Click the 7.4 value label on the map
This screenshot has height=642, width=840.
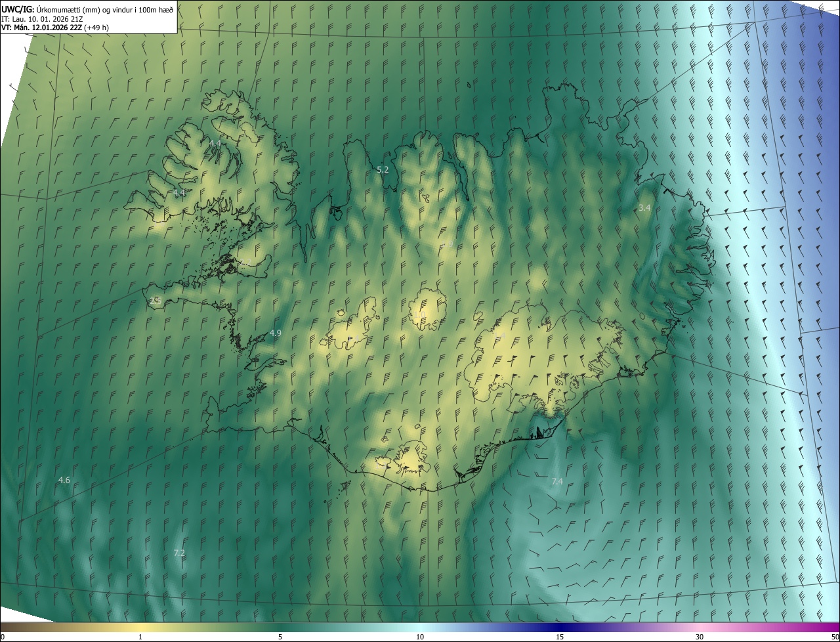557,482
